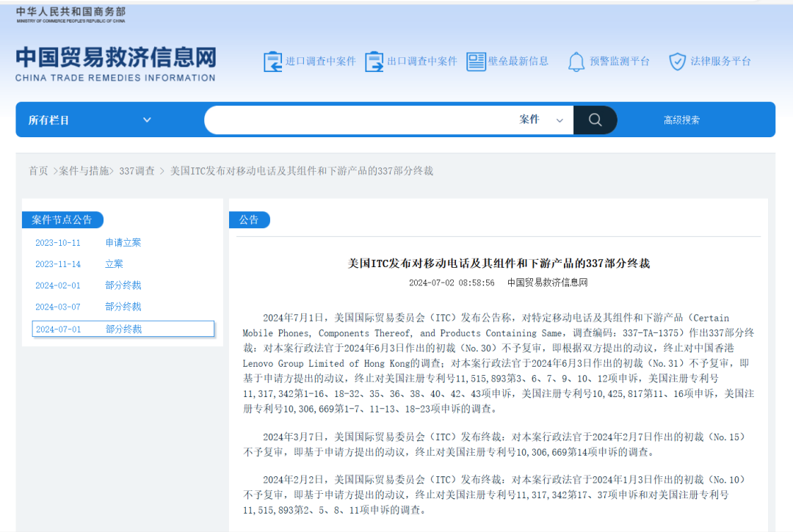This screenshot has height=532, width=793.
Task: Click the chevron next to 所有栏目
Action: click(147, 120)
